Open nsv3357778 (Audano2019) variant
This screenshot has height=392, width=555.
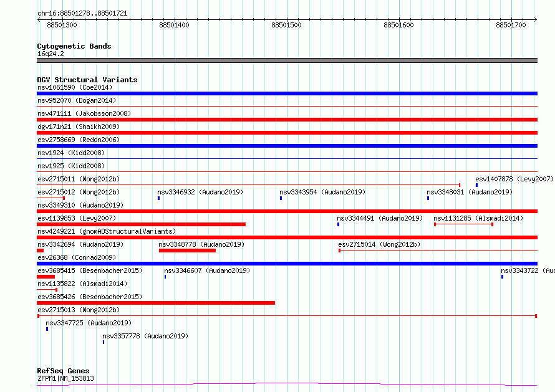[145, 336]
